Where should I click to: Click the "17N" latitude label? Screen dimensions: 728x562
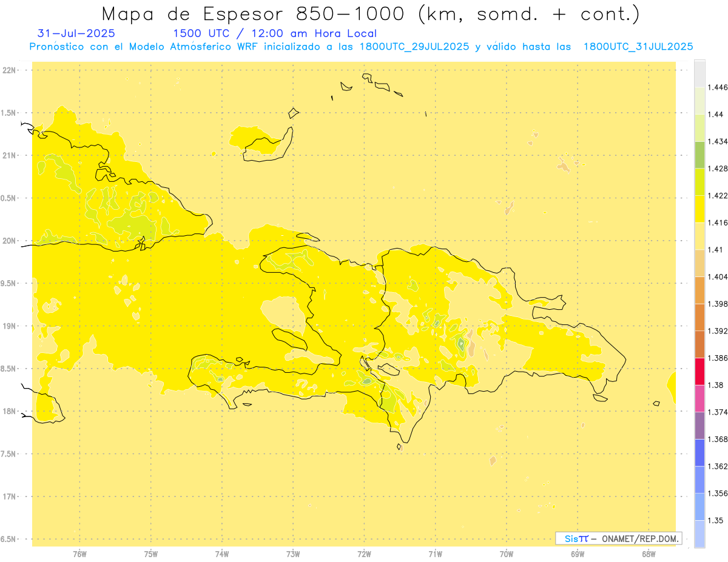click(x=10, y=497)
